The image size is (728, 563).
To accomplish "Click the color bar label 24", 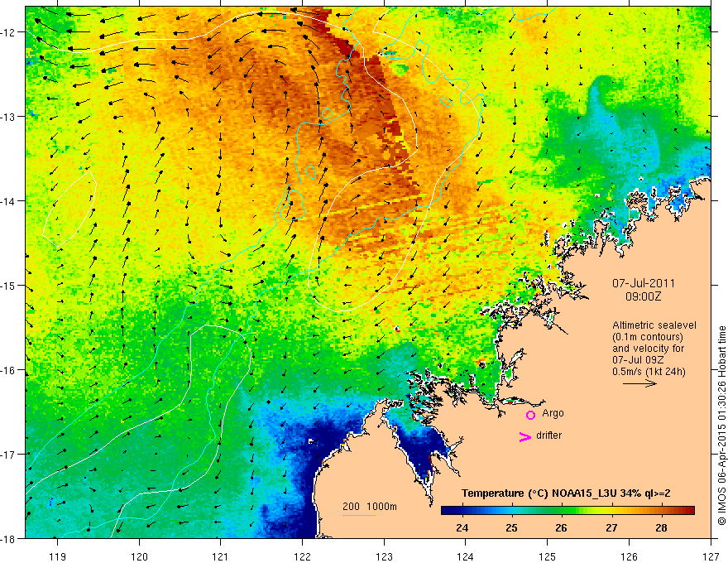I will point(462,527).
